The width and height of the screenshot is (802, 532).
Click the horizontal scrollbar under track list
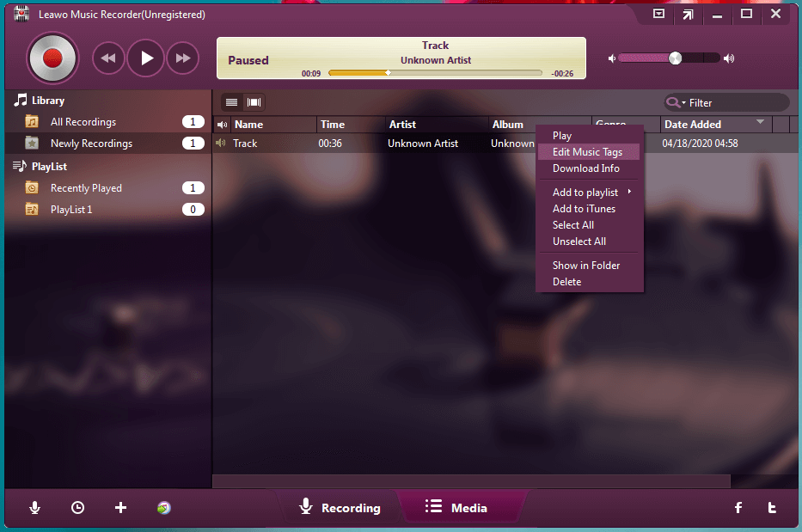click(472, 480)
